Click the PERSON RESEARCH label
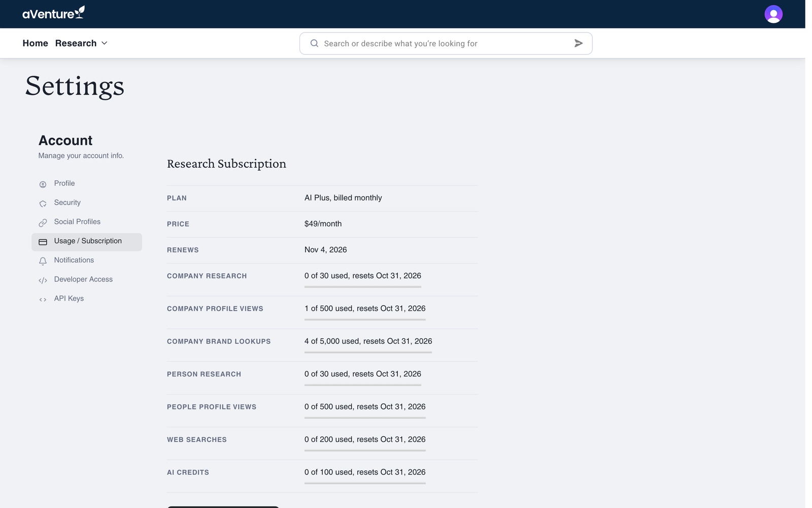 coord(204,374)
